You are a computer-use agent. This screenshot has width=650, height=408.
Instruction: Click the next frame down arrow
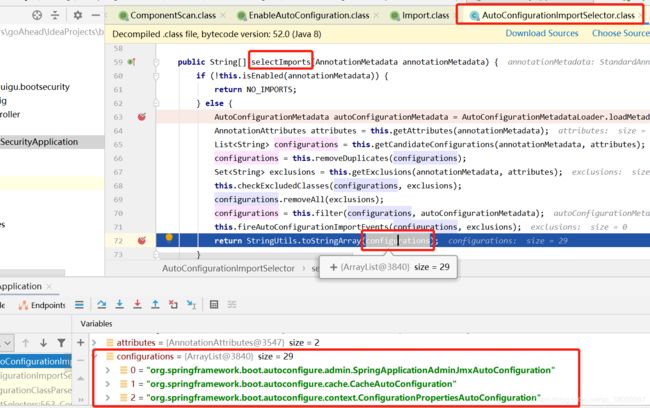point(44,343)
